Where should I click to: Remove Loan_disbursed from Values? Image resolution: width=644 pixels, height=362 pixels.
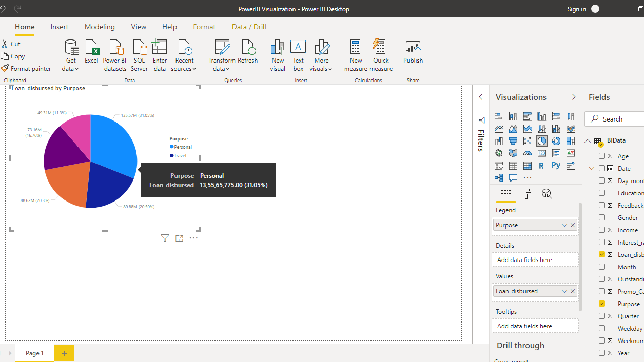[573, 291]
